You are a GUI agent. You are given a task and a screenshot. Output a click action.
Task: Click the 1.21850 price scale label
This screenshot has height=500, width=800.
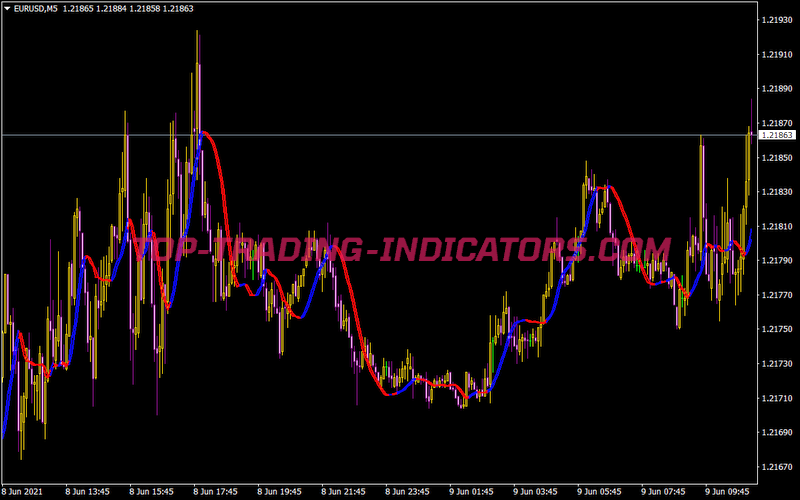point(777,158)
